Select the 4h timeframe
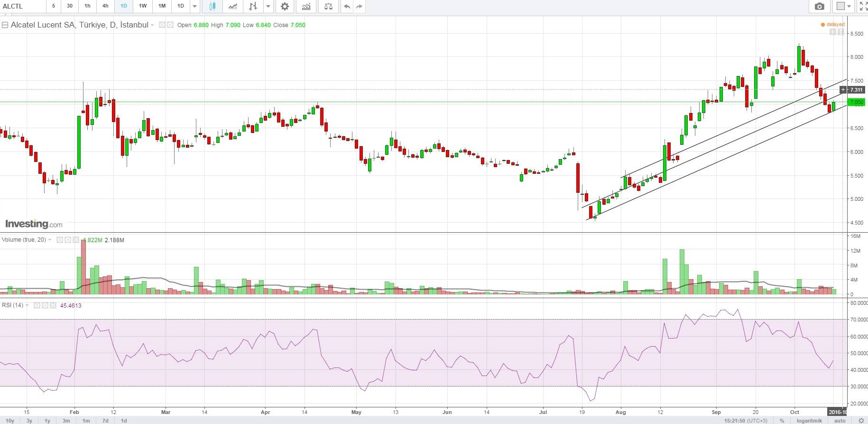868x424 pixels. pos(105,6)
